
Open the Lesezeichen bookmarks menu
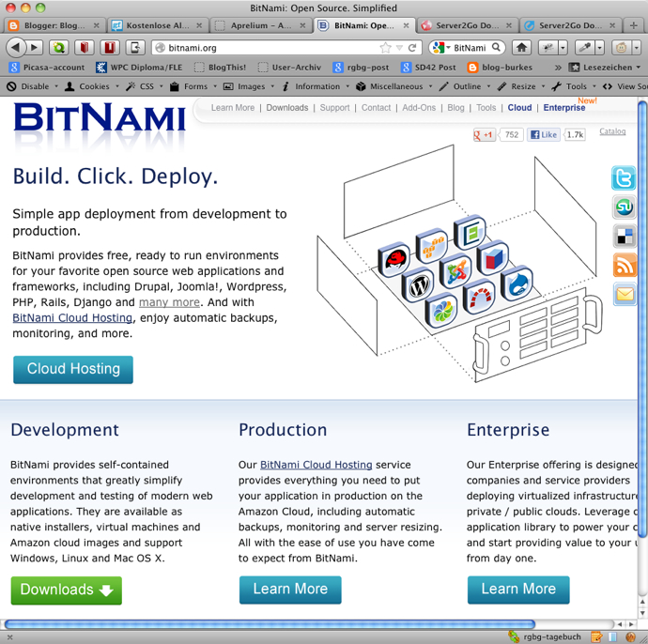(605, 68)
